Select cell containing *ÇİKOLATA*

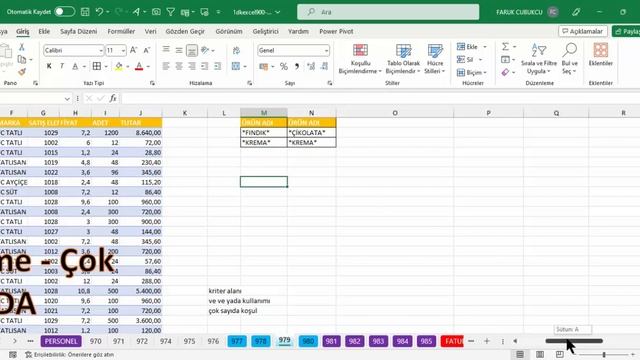click(311, 133)
